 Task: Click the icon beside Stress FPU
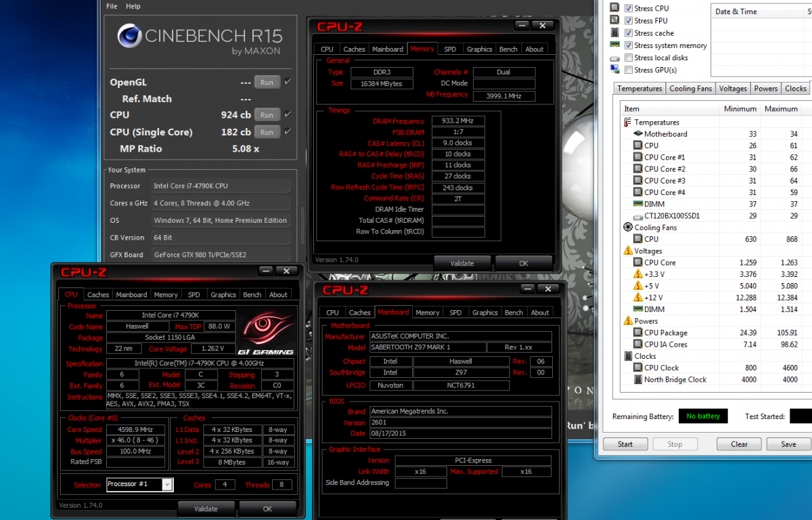614,20
